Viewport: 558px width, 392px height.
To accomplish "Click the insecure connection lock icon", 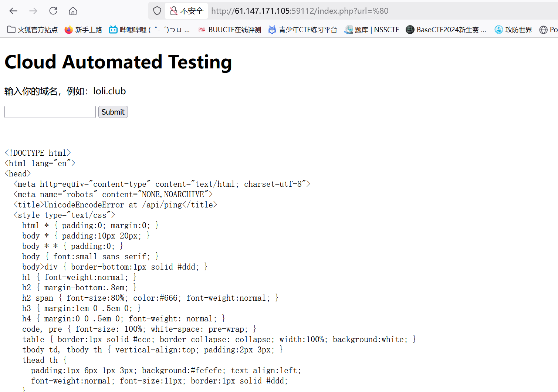I will (x=173, y=11).
